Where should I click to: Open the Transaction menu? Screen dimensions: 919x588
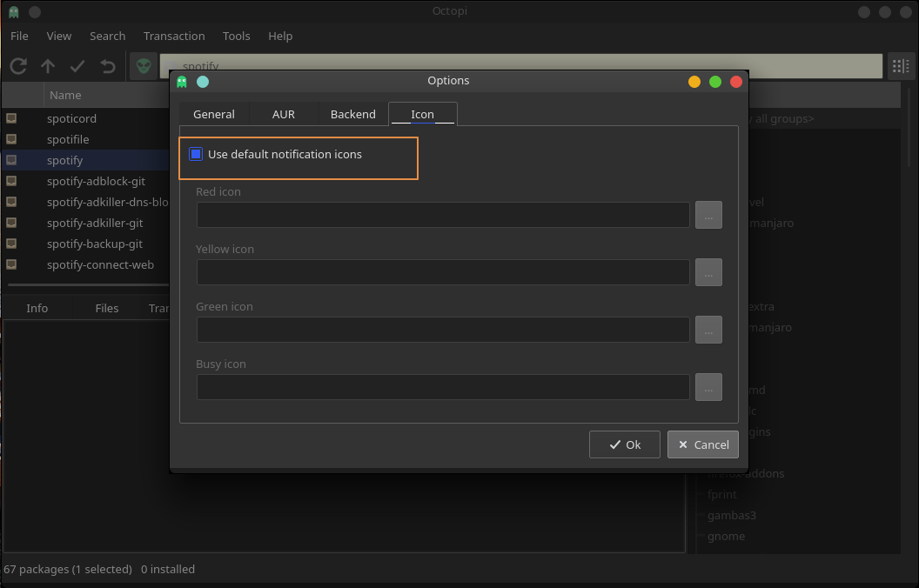174,36
